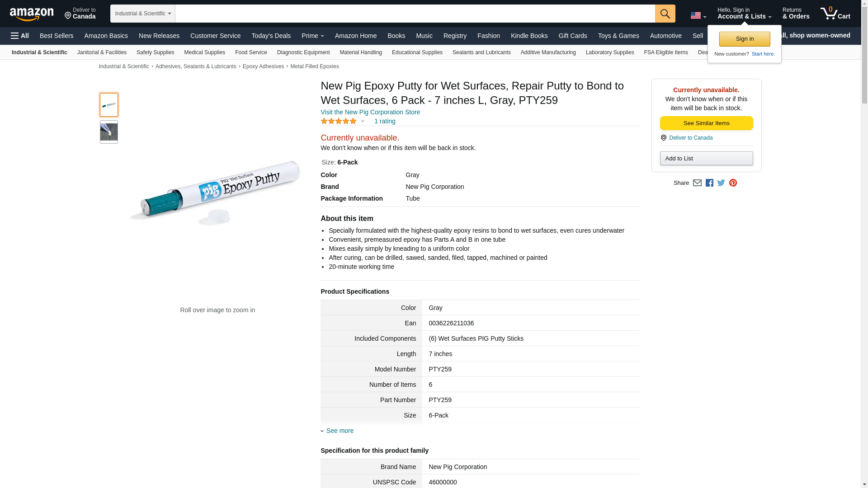The height and width of the screenshot is (488, 868).
Task: Open the language flag selector
Action: pos(698,15)
